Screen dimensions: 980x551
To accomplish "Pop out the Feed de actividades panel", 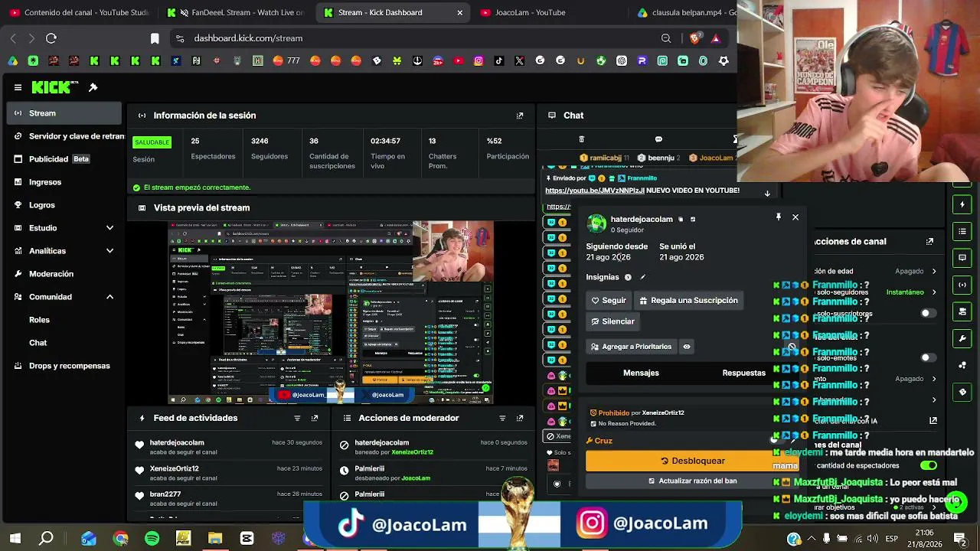I will 315,418.
